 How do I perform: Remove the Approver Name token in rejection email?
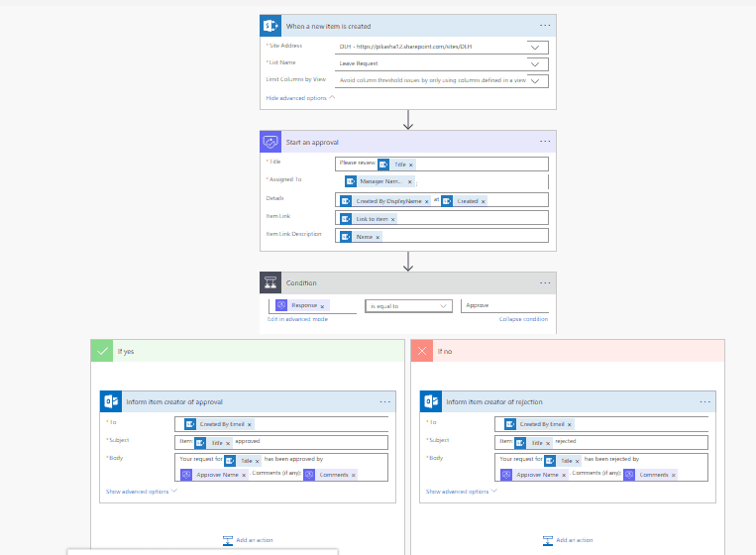tap(564, 476)
